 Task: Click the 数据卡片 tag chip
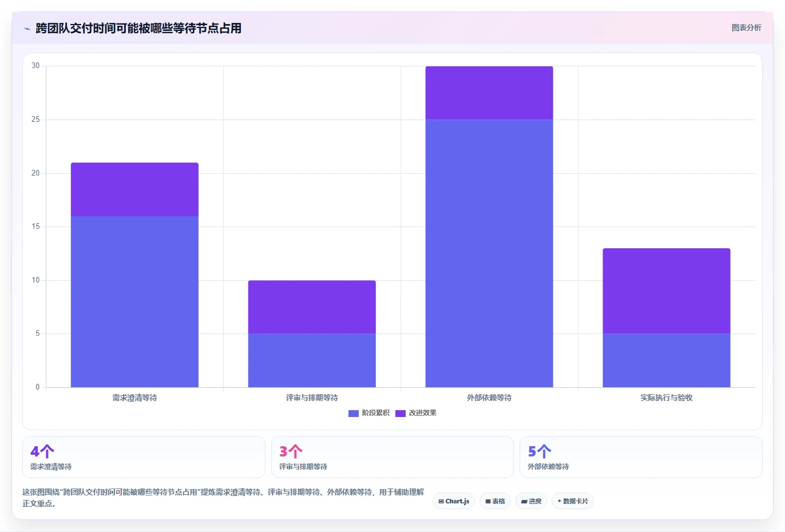573,501
